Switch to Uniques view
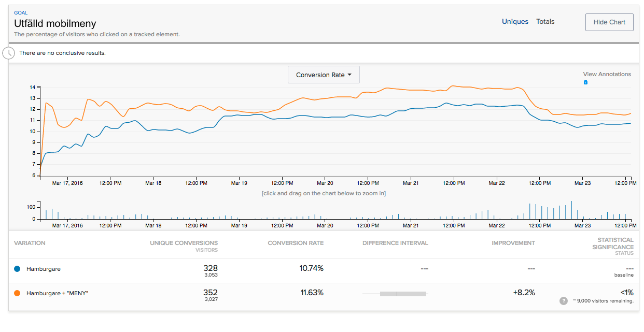This screenshot has height=332, width=644. point(515,22)
